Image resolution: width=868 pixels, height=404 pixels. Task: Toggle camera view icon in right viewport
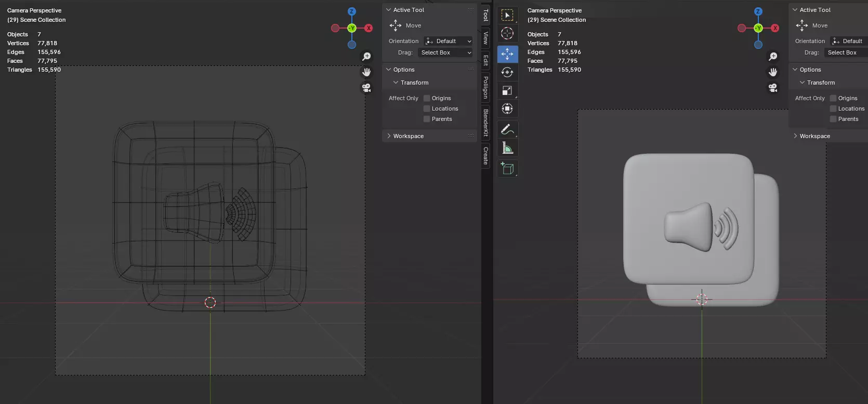click(773, 88)
